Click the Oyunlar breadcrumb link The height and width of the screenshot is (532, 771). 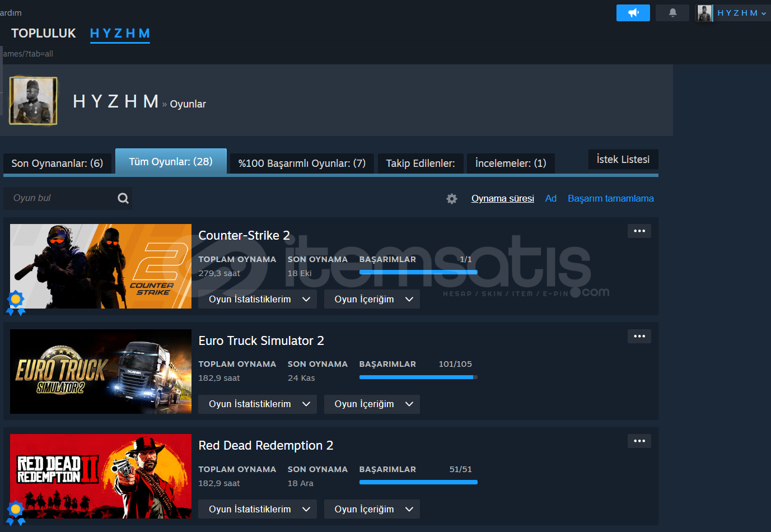(188, 104)
